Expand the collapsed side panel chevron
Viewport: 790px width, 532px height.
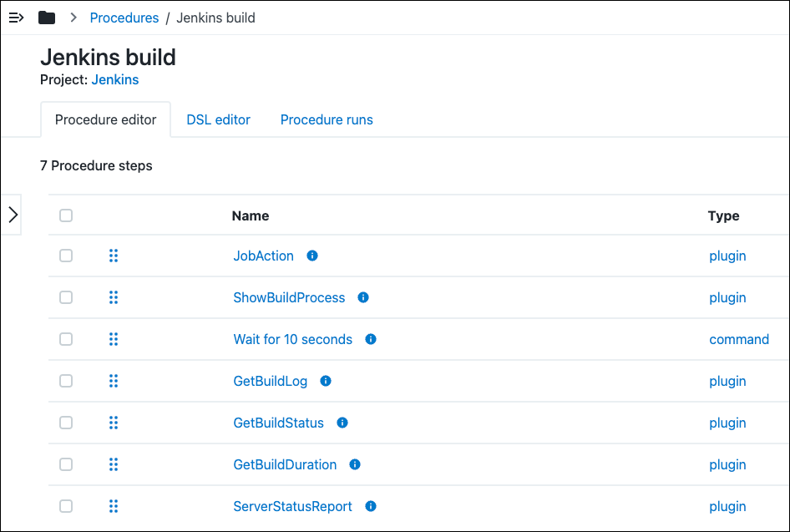[13, 215]
